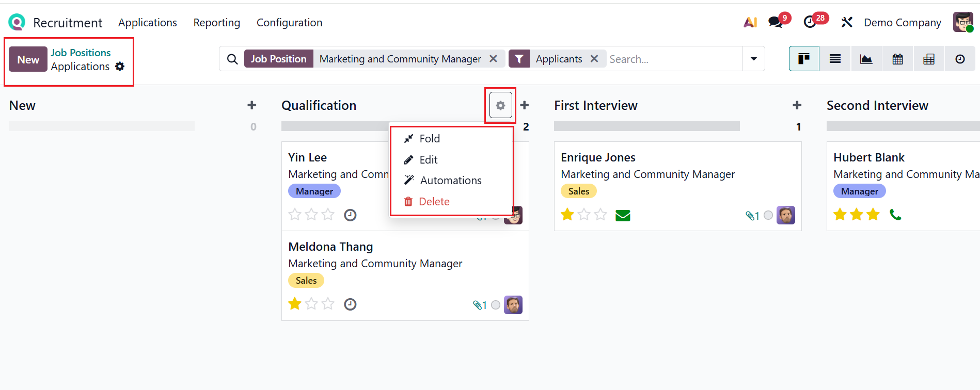Switch to calendar view
The image size is (980, 390).
[x=897, y=59]
